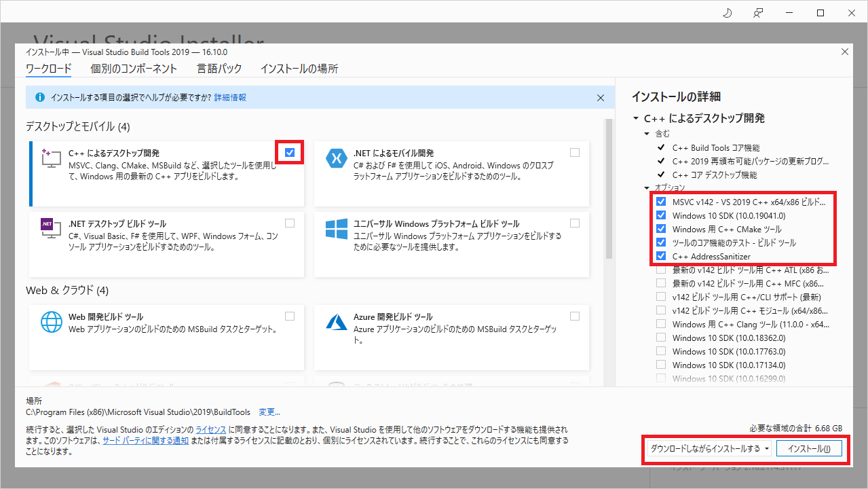Click the Universal Windows Platform logo icon

point(336,228)
